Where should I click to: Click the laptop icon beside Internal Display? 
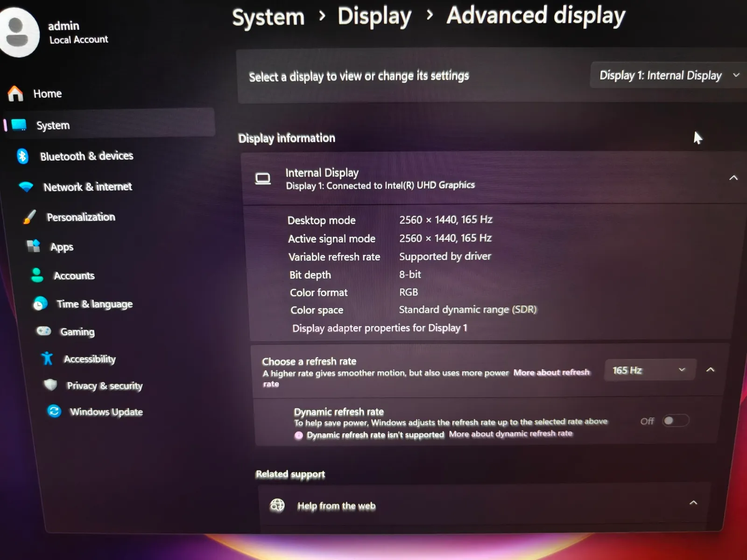coord(263,179)
